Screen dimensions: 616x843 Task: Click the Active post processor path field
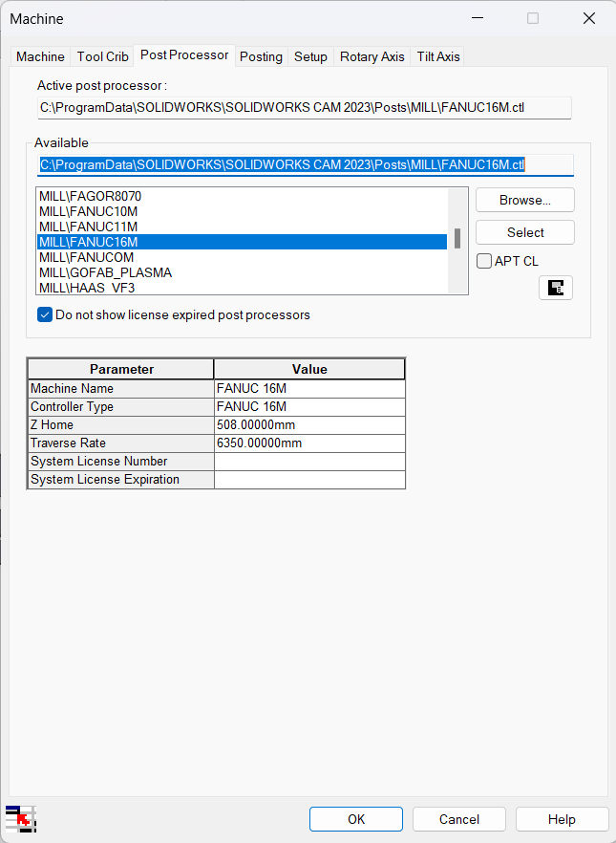point(304,107)
